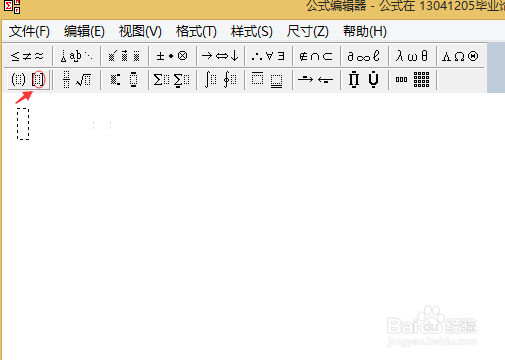Open the labeled arrow templates palette
Viewport: 505px width, 360px height.
316,80
